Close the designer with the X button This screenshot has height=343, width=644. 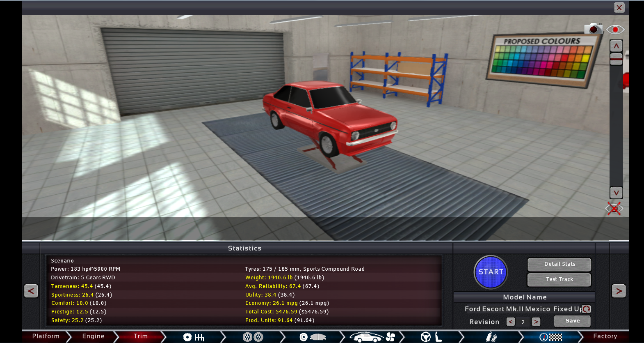click(x=619, y=7)
